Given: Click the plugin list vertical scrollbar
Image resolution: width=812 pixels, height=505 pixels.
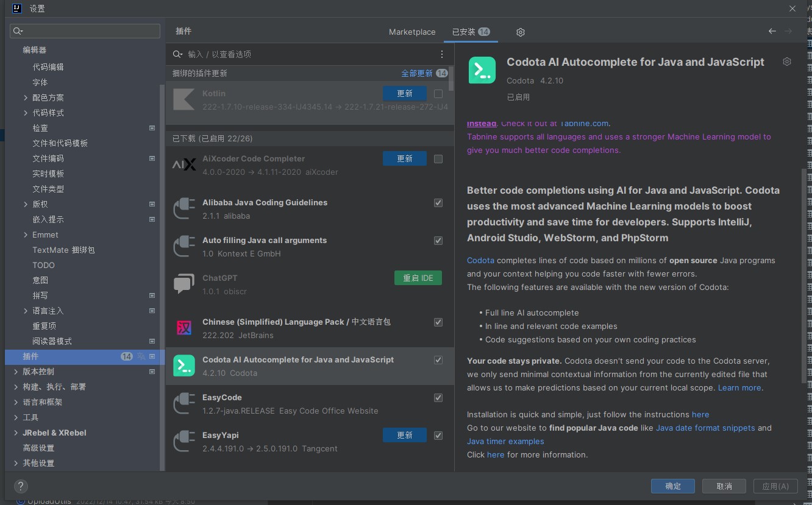Looking at the screenshot, I should 451,79.
